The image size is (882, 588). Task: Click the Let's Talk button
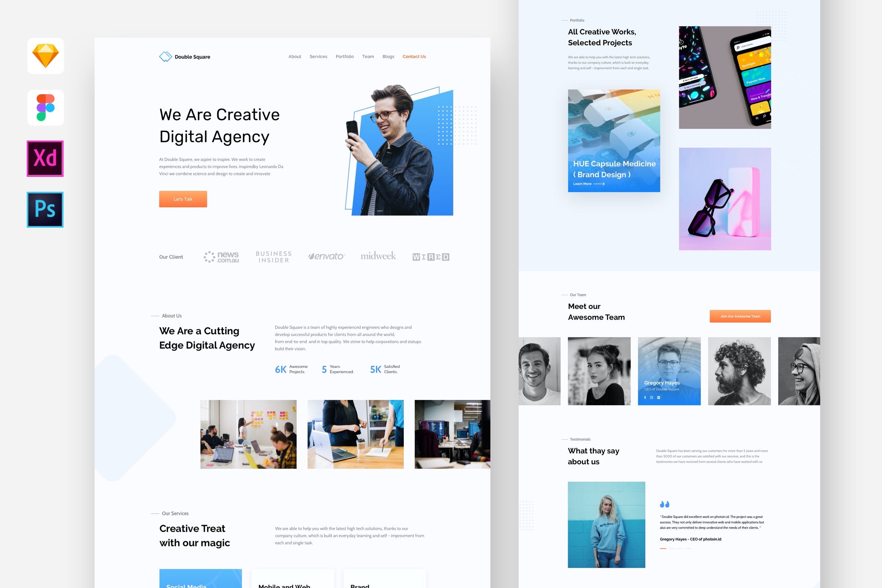182,199
